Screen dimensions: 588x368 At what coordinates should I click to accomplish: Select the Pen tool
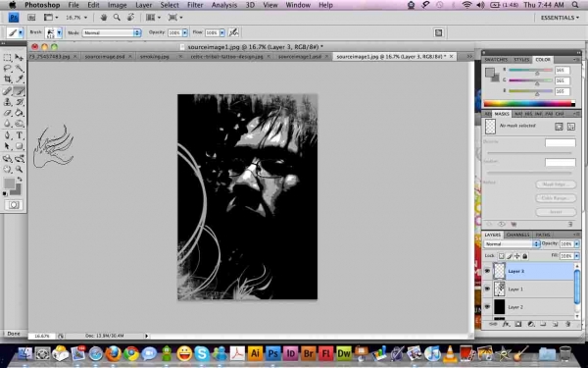pyautogui.click(x=8, y=135)
